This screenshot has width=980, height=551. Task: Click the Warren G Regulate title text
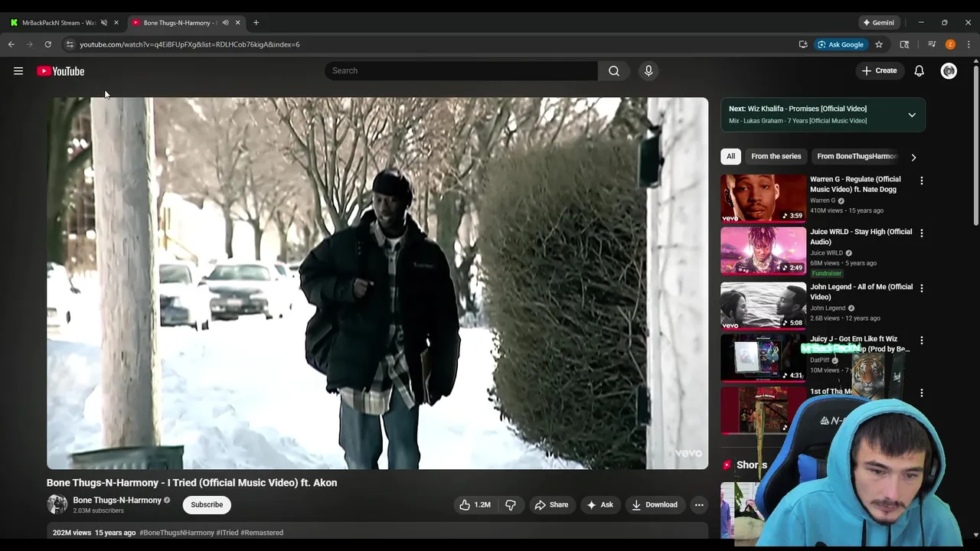855,184
